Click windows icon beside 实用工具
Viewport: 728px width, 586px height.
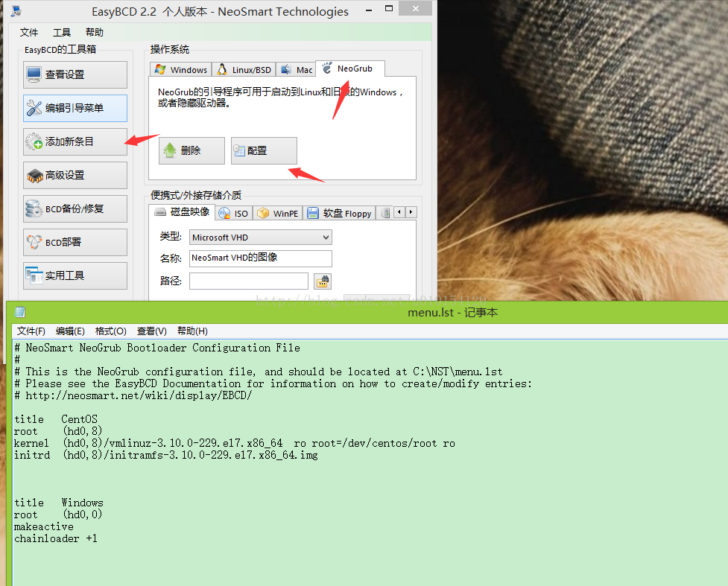pyautogui.click(x=34, y=276)
